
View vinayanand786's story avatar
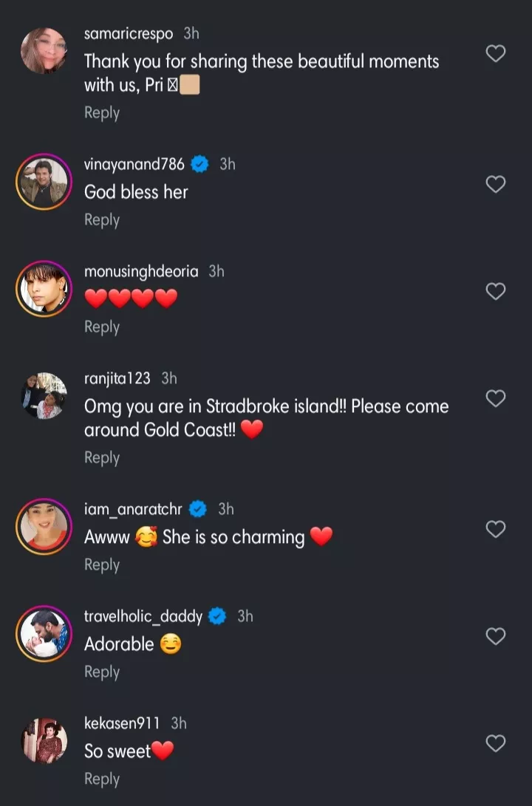click(44, 182)
